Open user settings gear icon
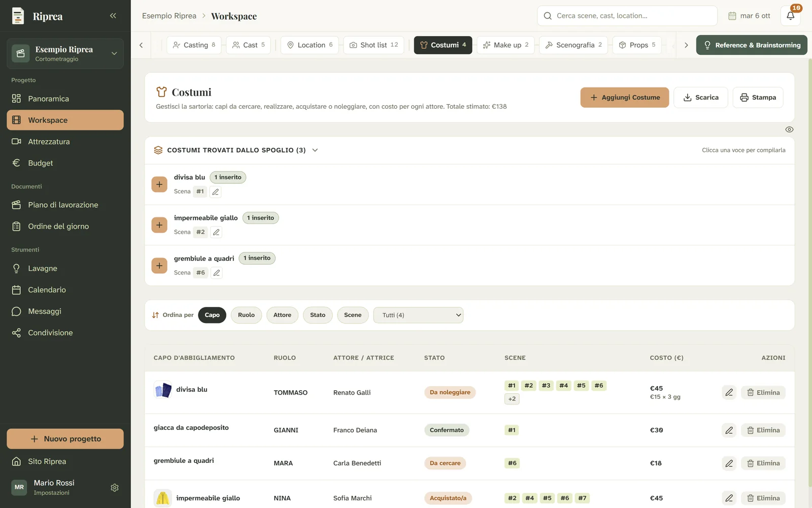Image resolution: width=812 pixels, height=508 pixels. tap(115, 488)
